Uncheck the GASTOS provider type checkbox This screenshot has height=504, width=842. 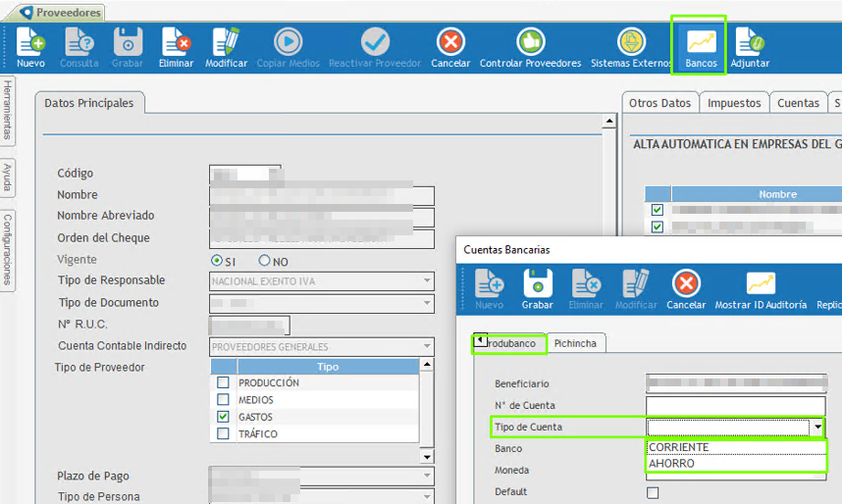(x=223, y=417)
